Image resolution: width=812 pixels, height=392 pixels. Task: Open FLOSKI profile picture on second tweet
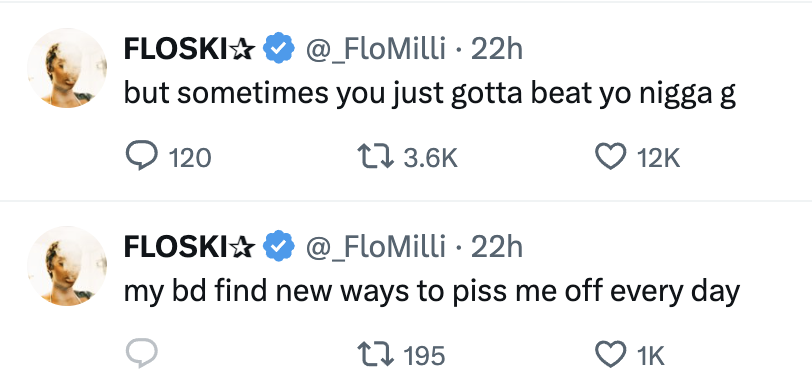click(67, 266)
